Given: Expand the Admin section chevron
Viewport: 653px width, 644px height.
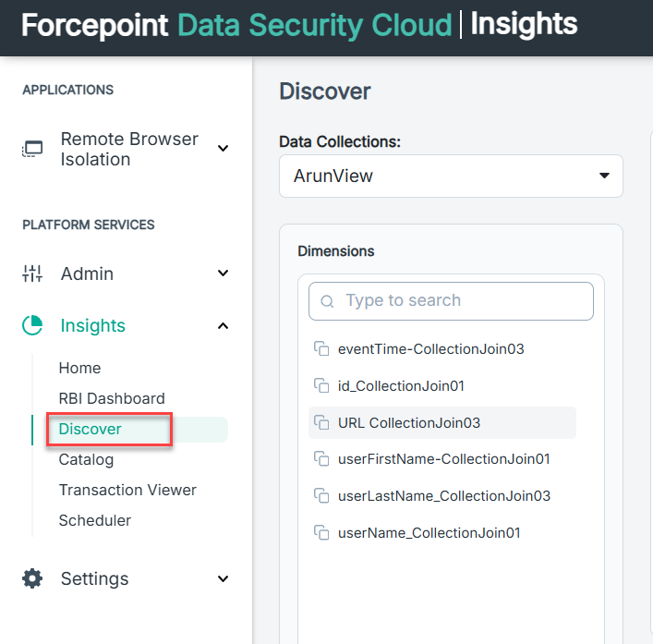Looking at the screenshot, I should tap(224, 273).
